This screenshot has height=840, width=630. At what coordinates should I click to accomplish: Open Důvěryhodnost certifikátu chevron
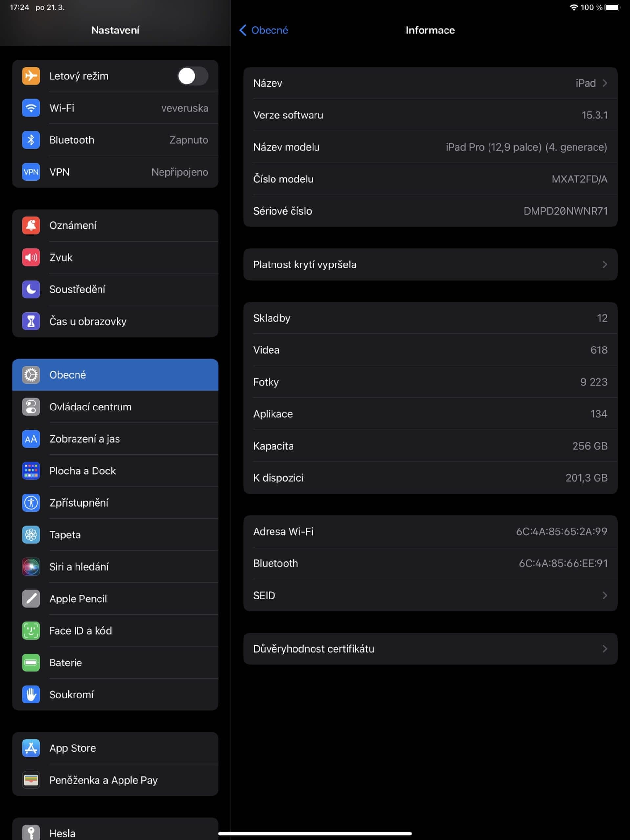pos(604,649)
